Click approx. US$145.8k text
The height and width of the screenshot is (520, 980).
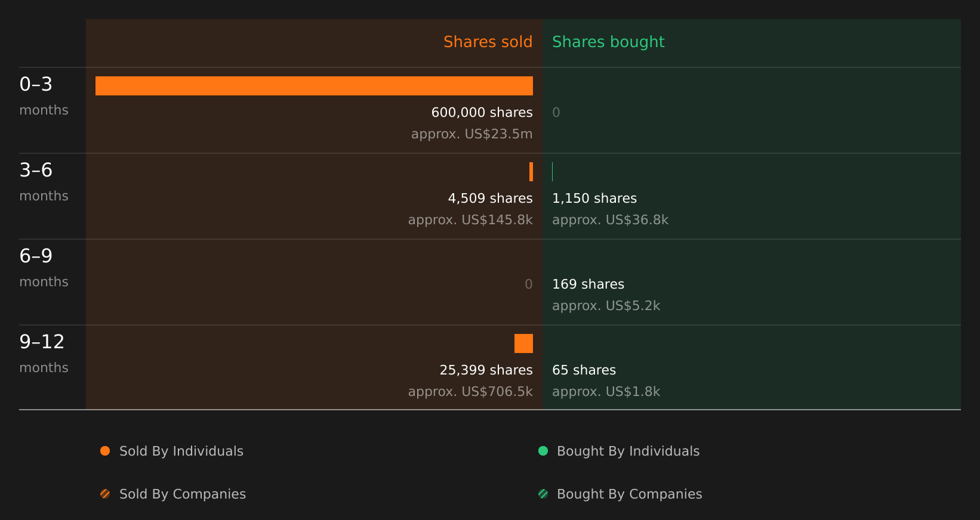tap(470, 220)
